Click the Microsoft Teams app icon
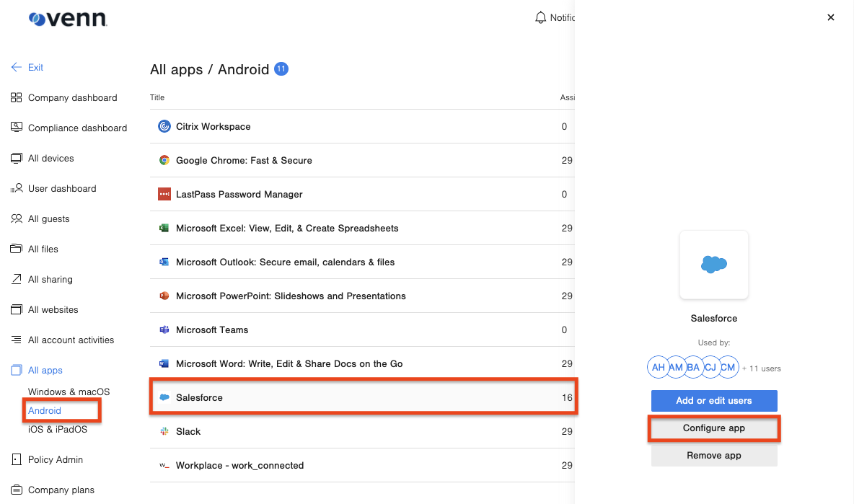Image resolution: width=854 pixels, height=504 pixels. click(x=164, y=330)
